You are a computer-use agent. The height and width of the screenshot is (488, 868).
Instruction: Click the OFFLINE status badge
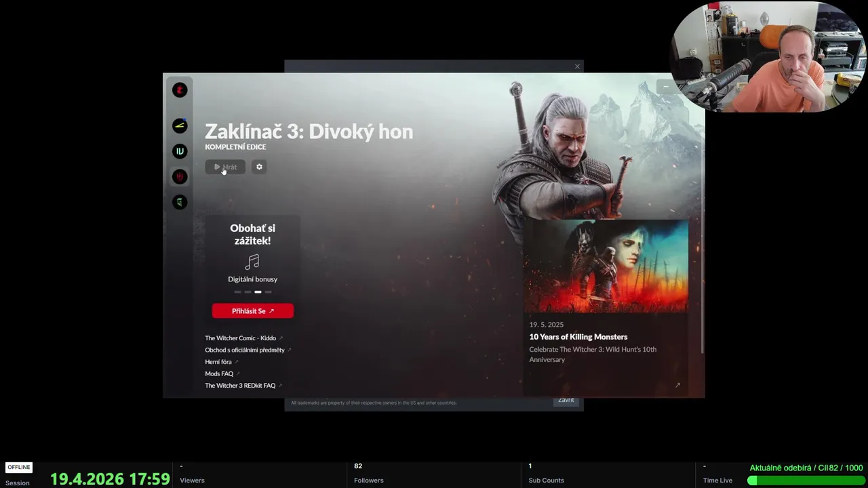[19, 467]
